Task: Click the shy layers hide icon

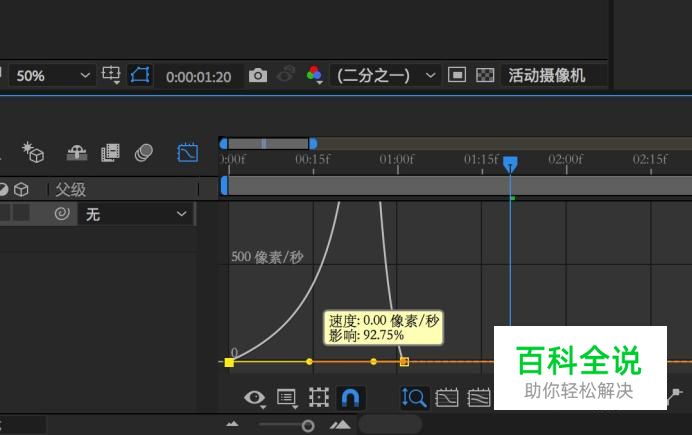Action: [x=76, y=153]
